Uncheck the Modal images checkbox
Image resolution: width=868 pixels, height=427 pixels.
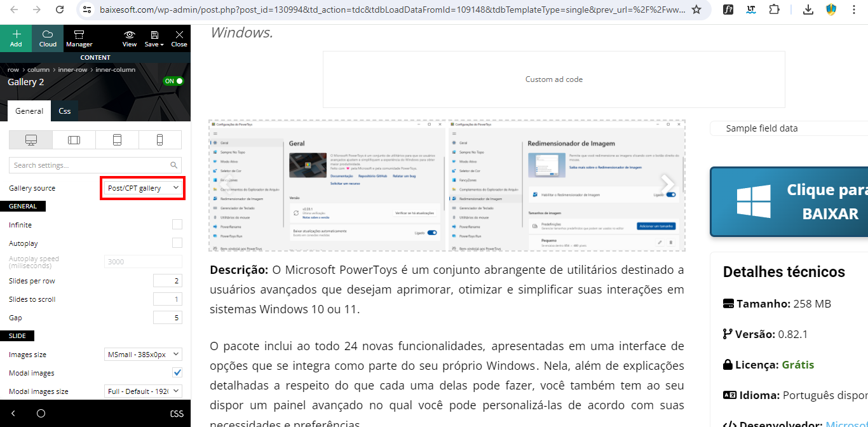coord(177,372)
